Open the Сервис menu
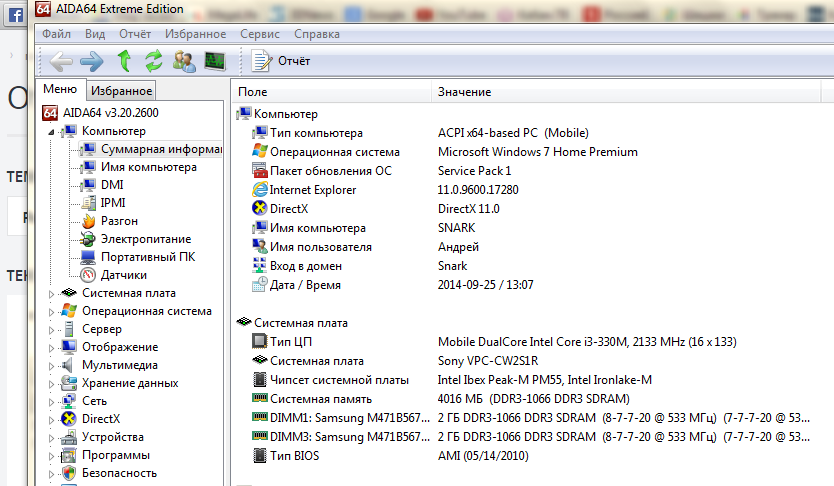Screen dimensions: 834x486 pos(260,33)
